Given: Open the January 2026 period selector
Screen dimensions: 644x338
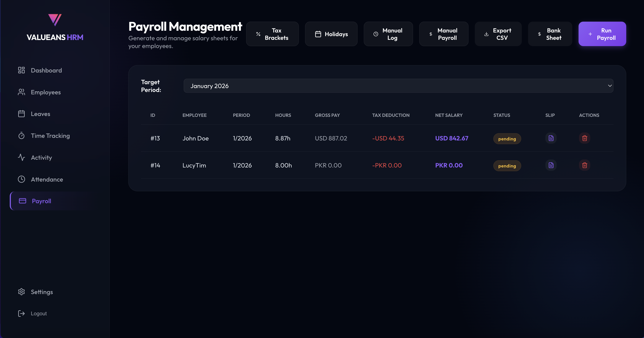Looking at the screenshot, I should 398,86.
